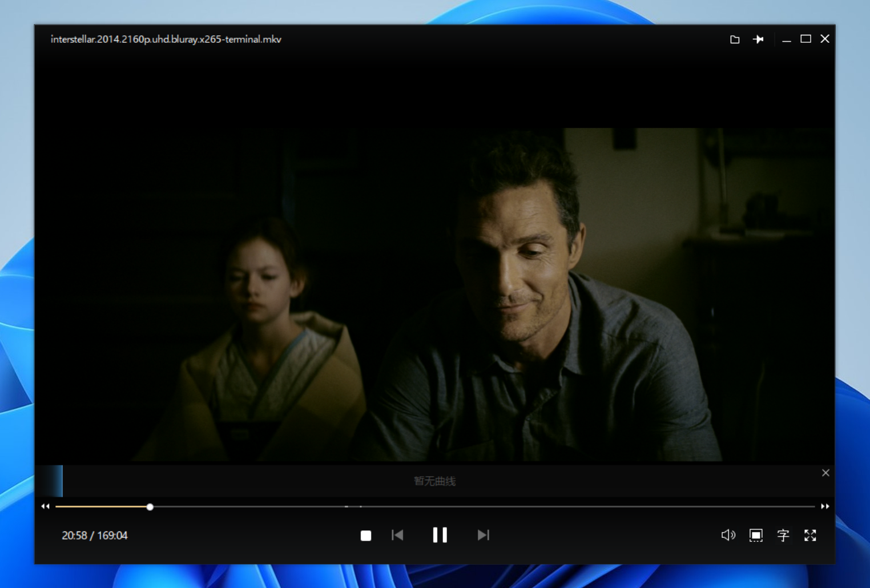Click the seek bar progress handle
The height and width of the screenshot is (588, 870).
[150, 507]
